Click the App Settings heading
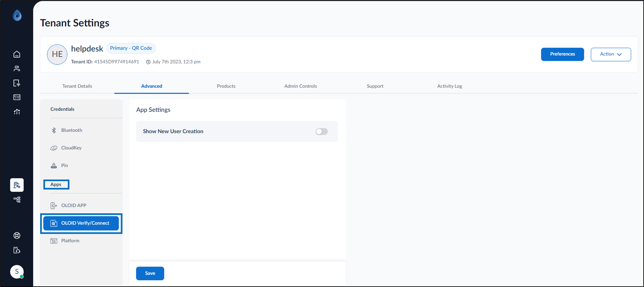Viewport: 644px width, 287px height. tap(153, 110)
